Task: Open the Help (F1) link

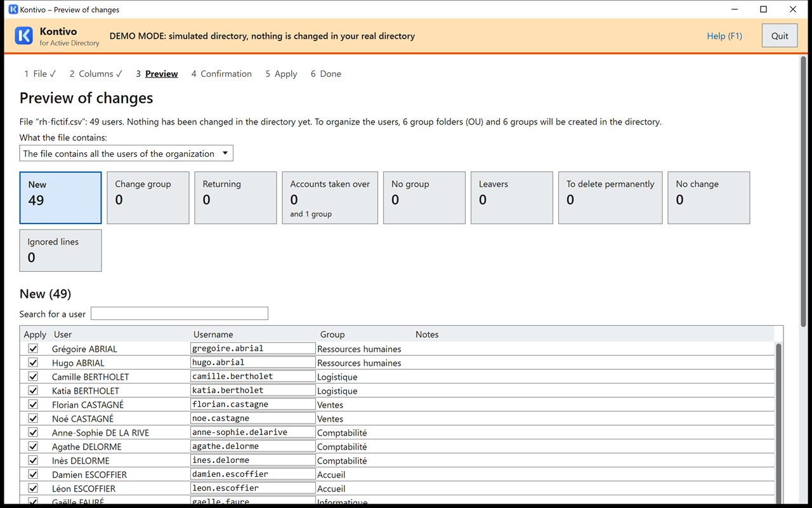Action: (724, 36)
